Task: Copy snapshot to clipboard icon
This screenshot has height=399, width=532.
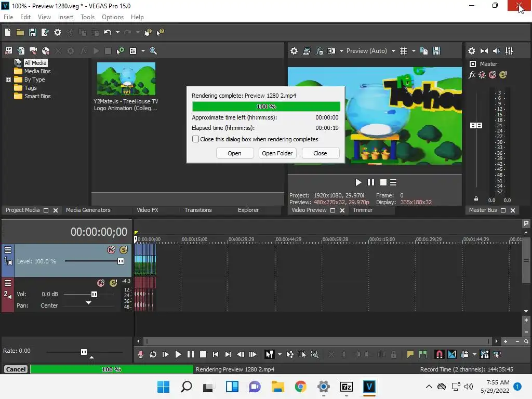Action: (x=424, y=51)
